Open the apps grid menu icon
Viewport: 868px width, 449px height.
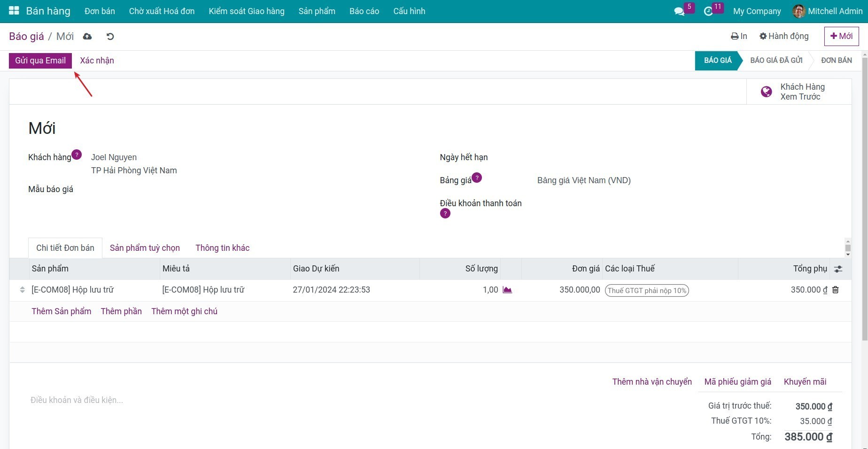coord(14,11)
